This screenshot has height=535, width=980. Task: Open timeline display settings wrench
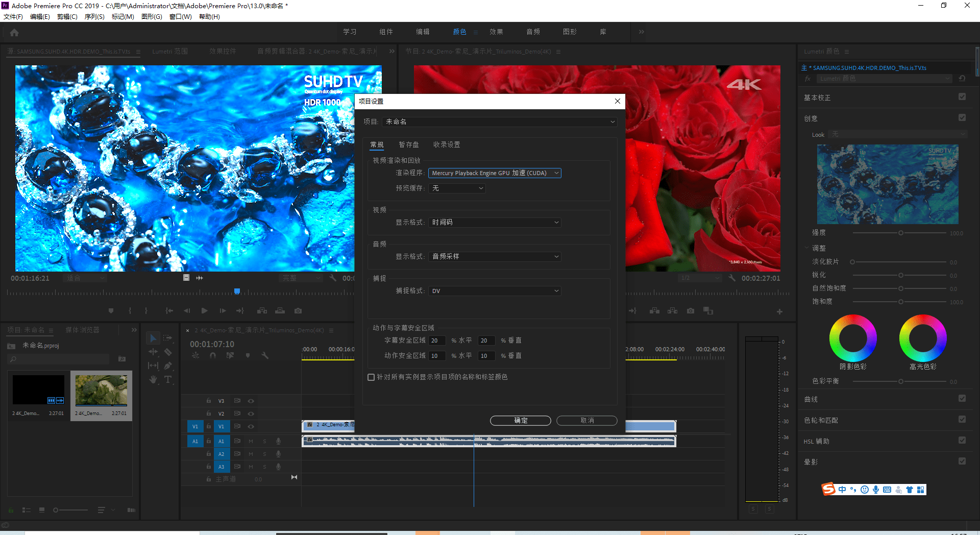(x=265, y=355)
